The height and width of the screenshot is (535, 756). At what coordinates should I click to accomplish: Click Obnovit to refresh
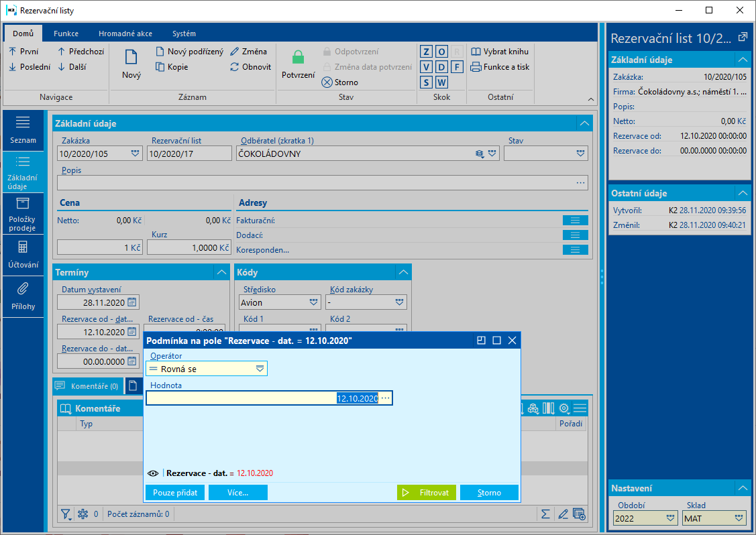point(250,67)
